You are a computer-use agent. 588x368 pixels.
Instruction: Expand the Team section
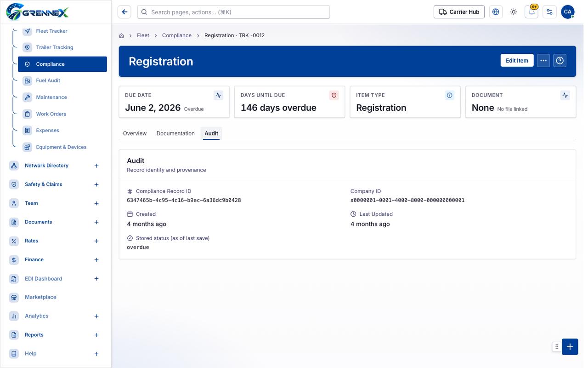96,203
